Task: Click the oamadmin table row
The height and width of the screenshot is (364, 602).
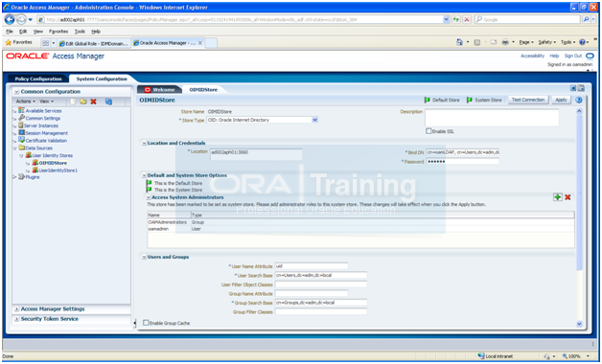Action: pos(360,229)
